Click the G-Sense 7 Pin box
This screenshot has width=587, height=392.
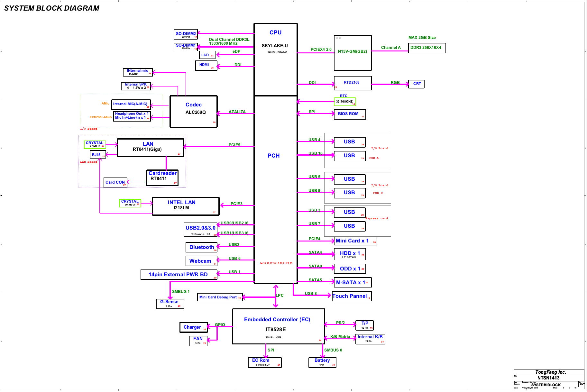[x=170, y=304]
